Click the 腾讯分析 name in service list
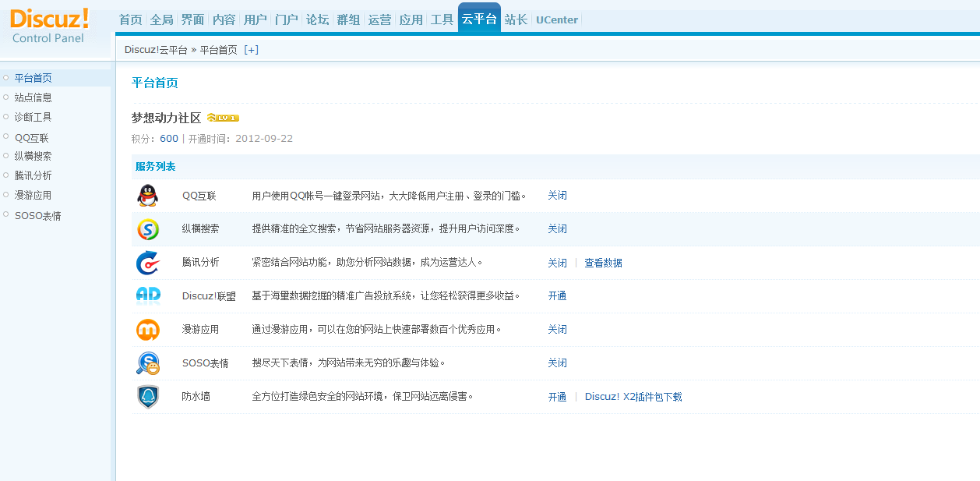The height and width of the screenshot is (481, 980). 201,263
